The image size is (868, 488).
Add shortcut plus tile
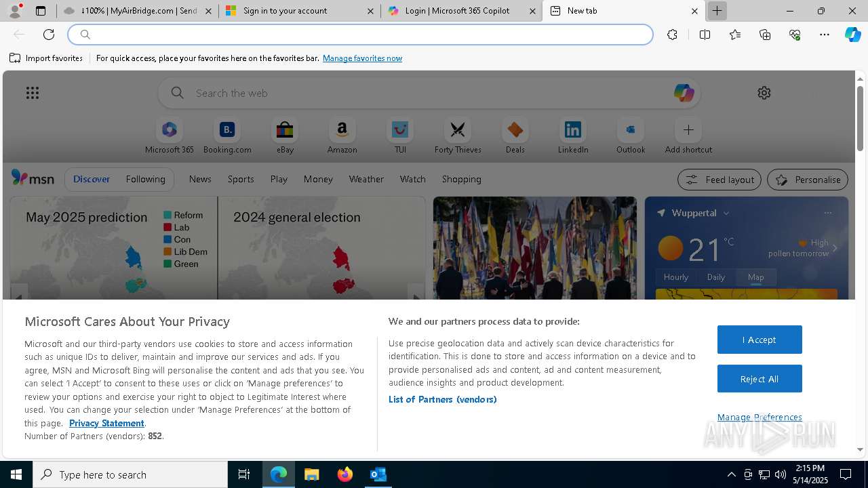pyautogui.click(x=688, y=136)
